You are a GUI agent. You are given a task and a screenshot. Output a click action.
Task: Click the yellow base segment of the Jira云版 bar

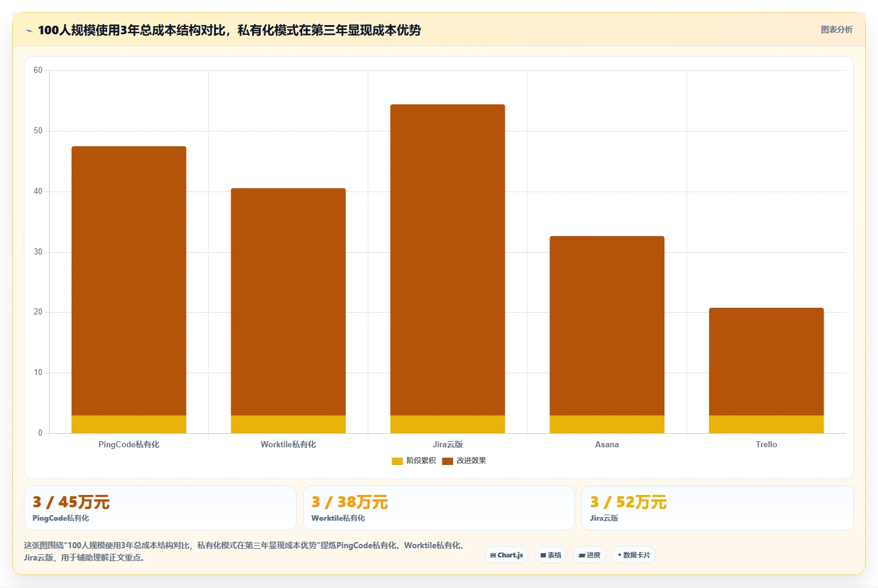pos(448,425)
